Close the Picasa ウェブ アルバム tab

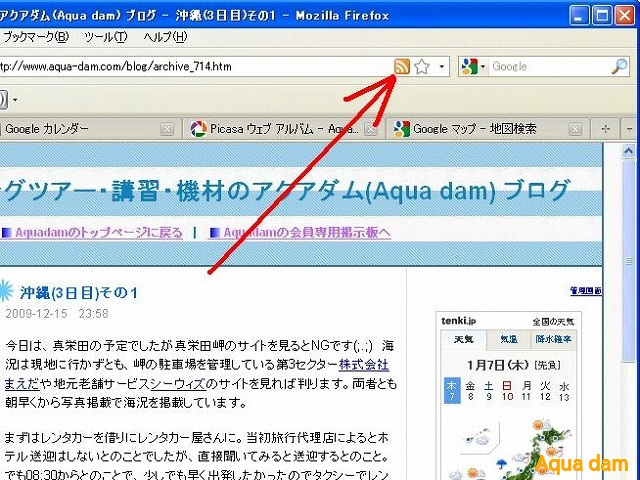point(370,129)
